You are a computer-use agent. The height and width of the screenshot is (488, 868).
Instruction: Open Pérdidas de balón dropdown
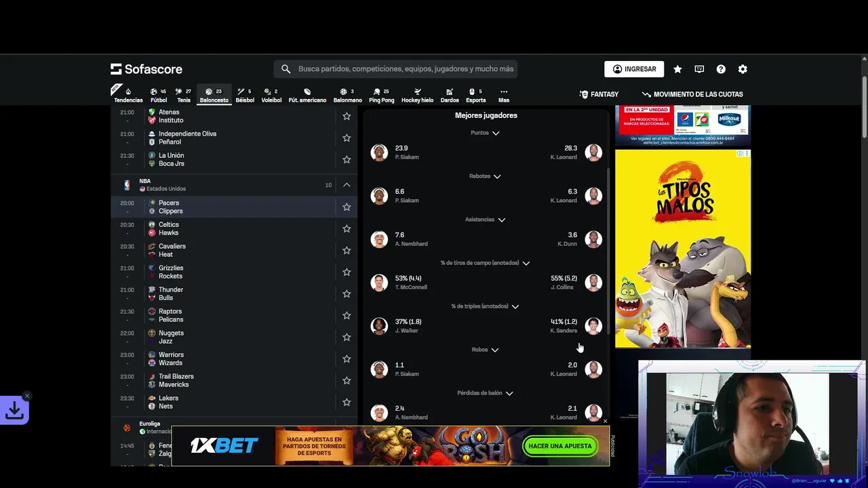486,393
